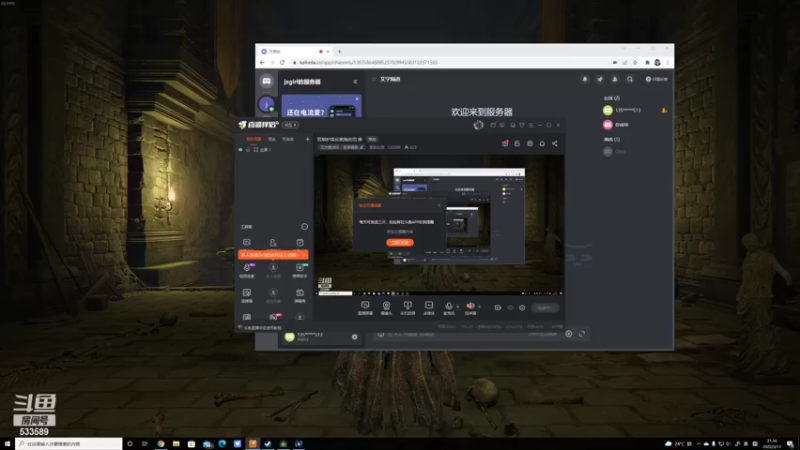Image resolution: width=800 pixels, height=450 pixels.
Task: Toggle the member list icon in Kaiheila
Action: (615, 79)
